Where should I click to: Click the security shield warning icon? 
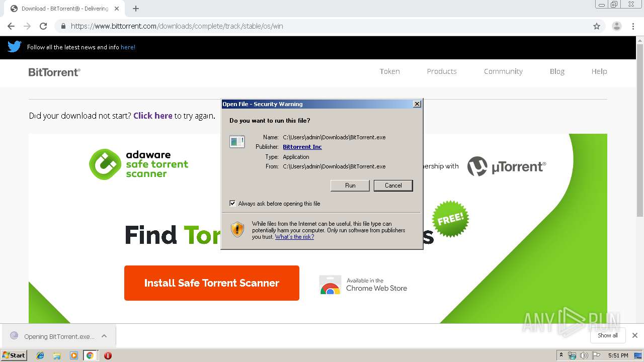tap(237, 230)
